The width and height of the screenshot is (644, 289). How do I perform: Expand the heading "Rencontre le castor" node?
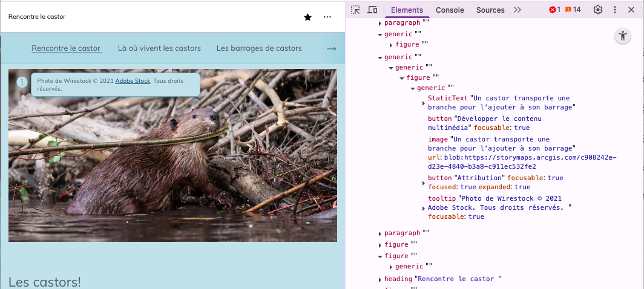(380, 279)
